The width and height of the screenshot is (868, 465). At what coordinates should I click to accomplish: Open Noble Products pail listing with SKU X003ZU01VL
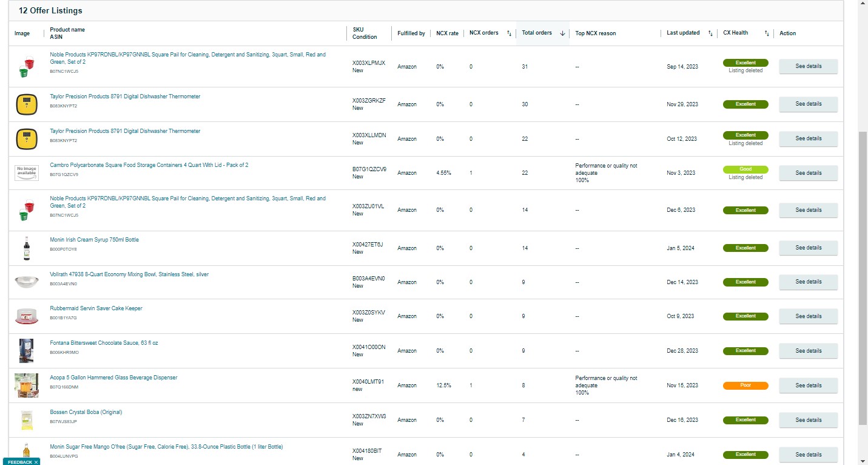[x=187, y=202]
